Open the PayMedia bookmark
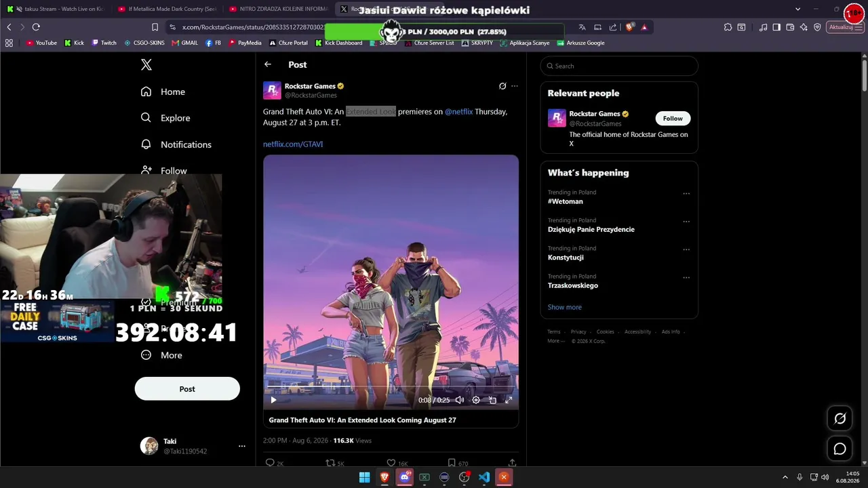The width and height of the screenshot is (868, 488). 245,43
